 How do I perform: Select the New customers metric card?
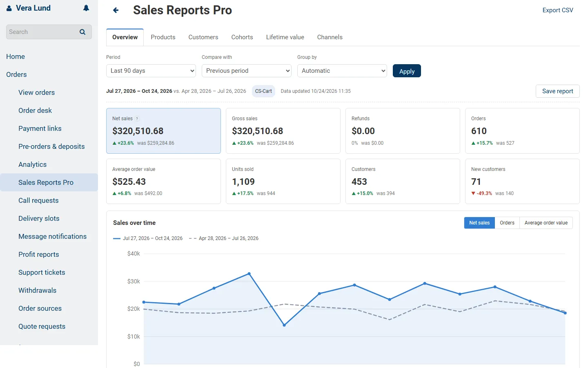tap(522, 182)
